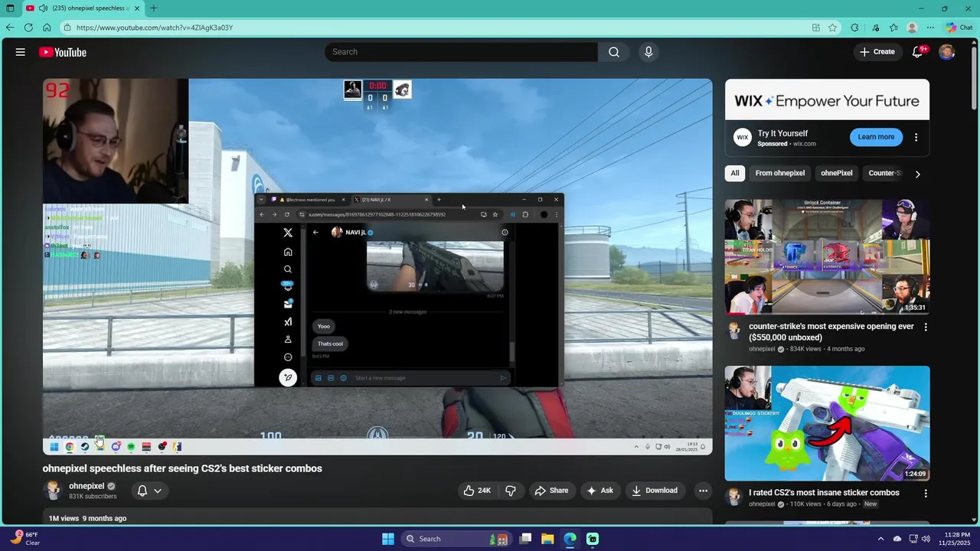Open the Edge profile icon
The width and height of the screenshot is (980, 551).
pos(912,28)
